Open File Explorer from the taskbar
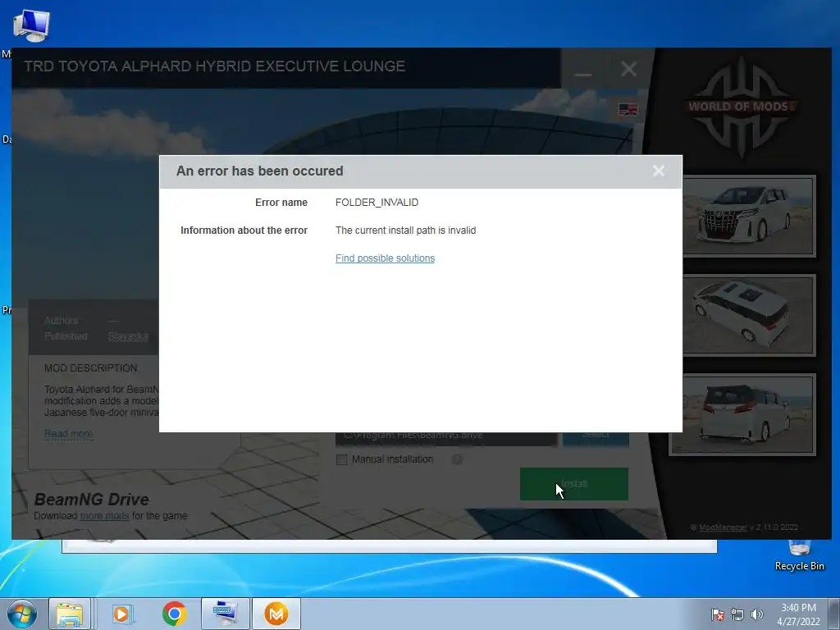Viewport: 840px width, 630px height. (x=70, y=614)
